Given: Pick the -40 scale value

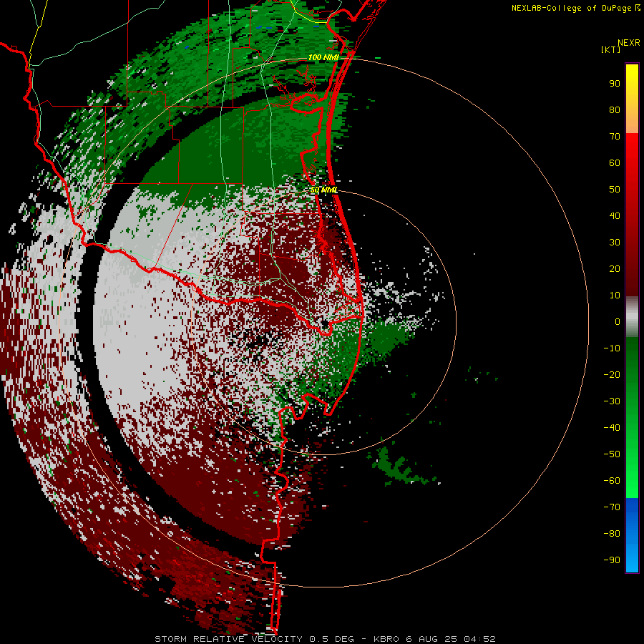Looking at the screenshot, I should coord(612,428).
